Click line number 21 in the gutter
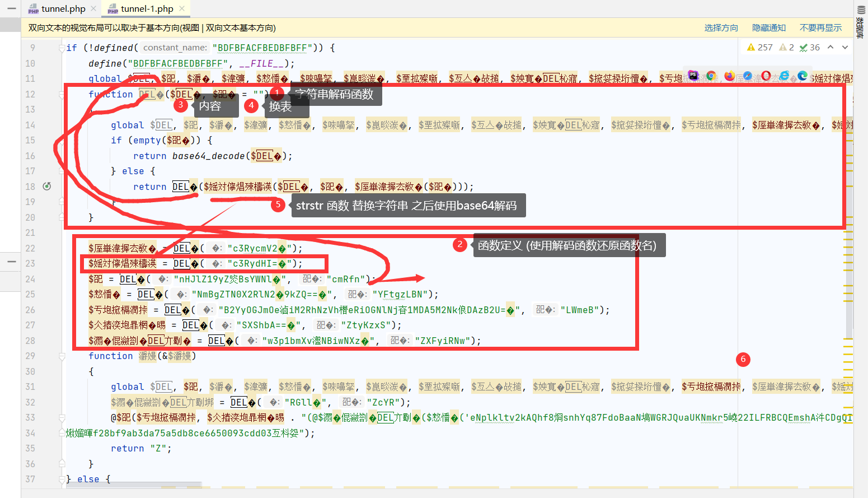Viewport: 868px width, 498px height. [30, 232]
